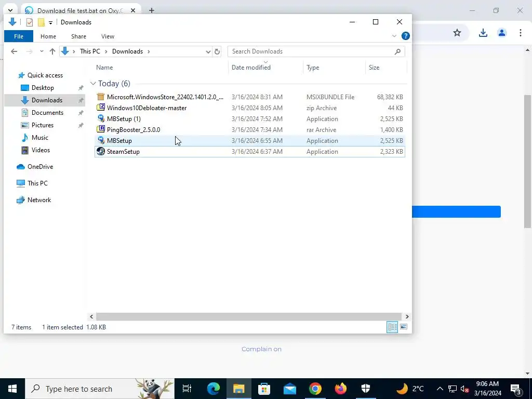Open Windows Security shield on taskbar

pos(366,389)
